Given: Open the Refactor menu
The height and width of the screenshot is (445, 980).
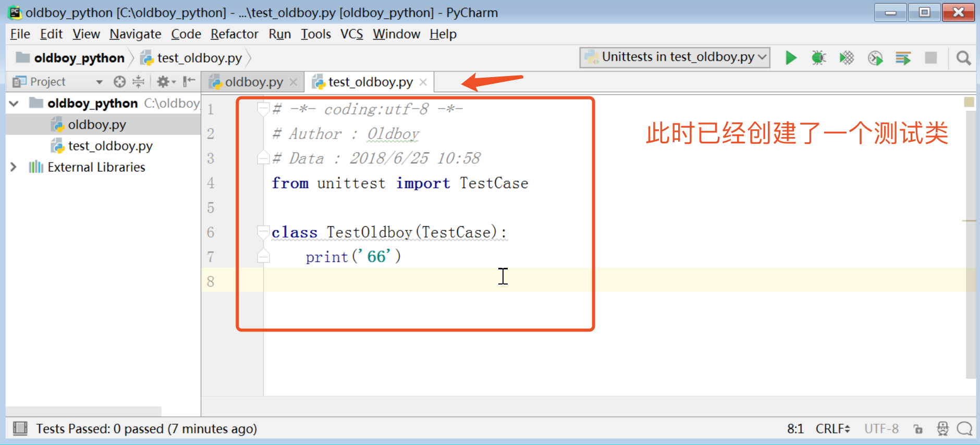Looking at the screenshot, I should pos(235,34).
